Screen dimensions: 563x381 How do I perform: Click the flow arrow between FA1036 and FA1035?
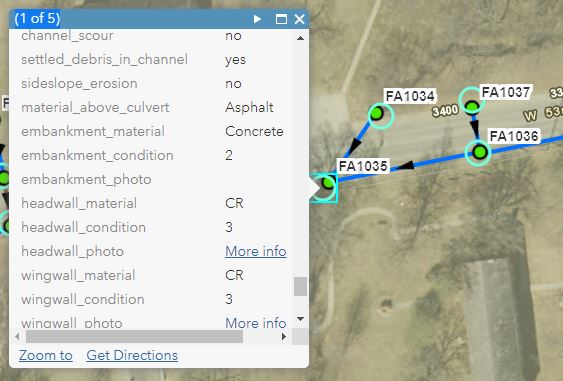pyautogui.click(x=404, y=166)
